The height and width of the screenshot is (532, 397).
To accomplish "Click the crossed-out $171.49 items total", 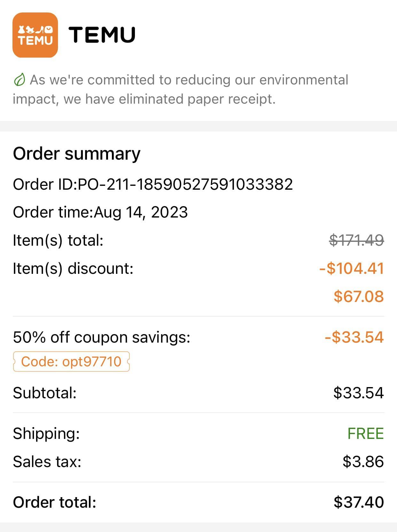I will point(356,240).
